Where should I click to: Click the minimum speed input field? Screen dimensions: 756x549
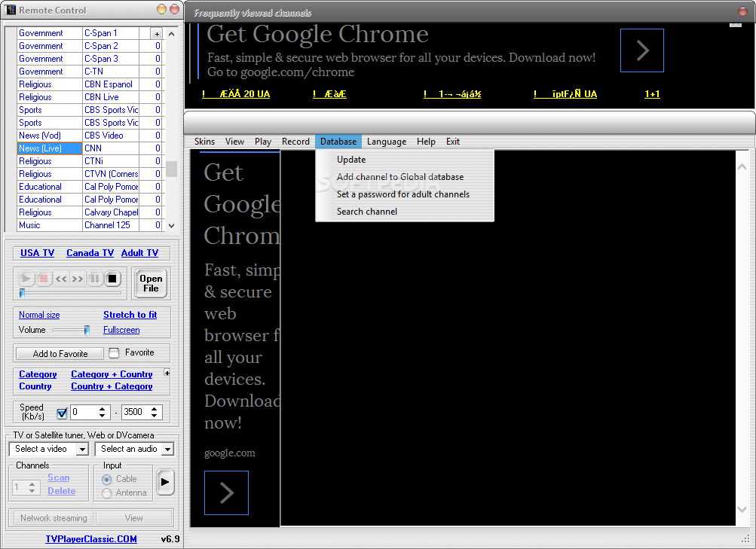pyautogui.click(x=84, y=412)
